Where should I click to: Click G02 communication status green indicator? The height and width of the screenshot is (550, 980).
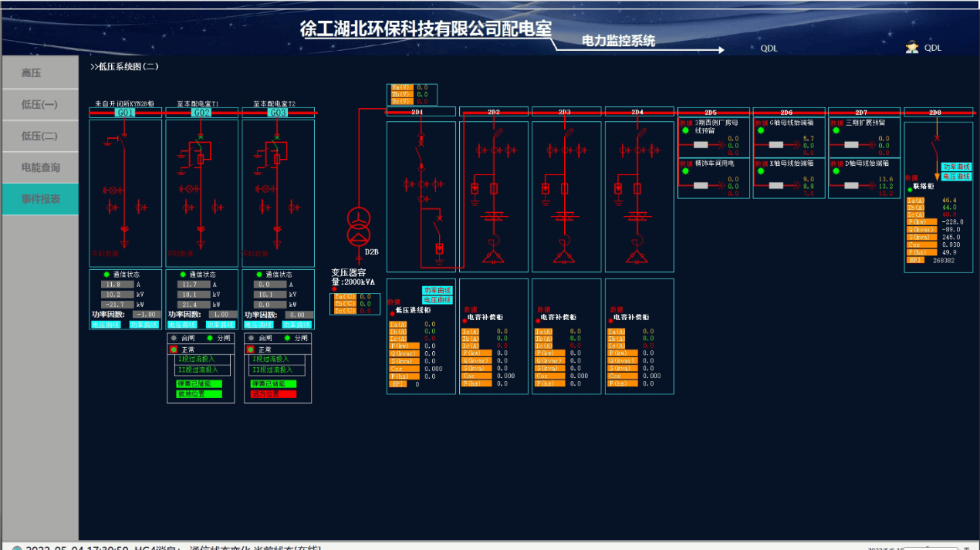pos(182,275)
